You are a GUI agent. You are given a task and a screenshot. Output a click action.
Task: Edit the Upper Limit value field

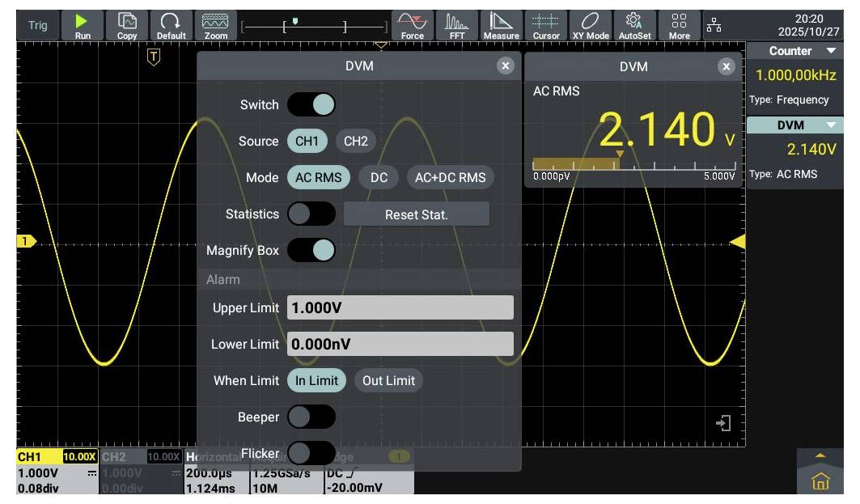click(x=400, y=307)
